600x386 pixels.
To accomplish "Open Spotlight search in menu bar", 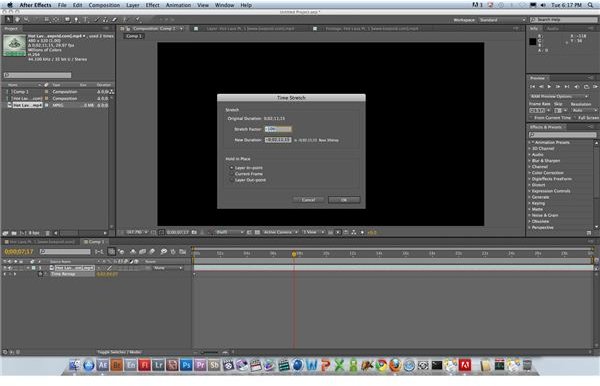I will (590, 5).
